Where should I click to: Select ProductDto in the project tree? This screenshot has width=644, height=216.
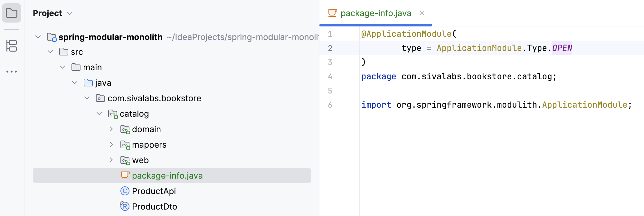[x=154, y=206]
